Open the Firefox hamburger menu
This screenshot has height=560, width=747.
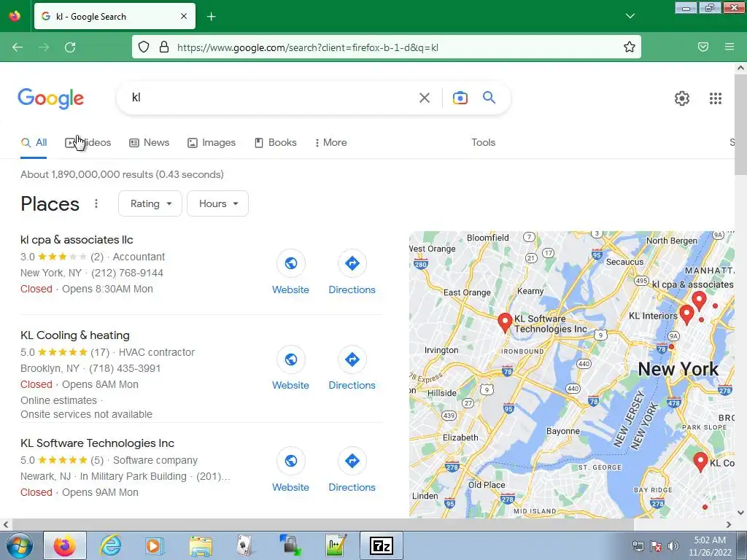(x=729, y=47)
